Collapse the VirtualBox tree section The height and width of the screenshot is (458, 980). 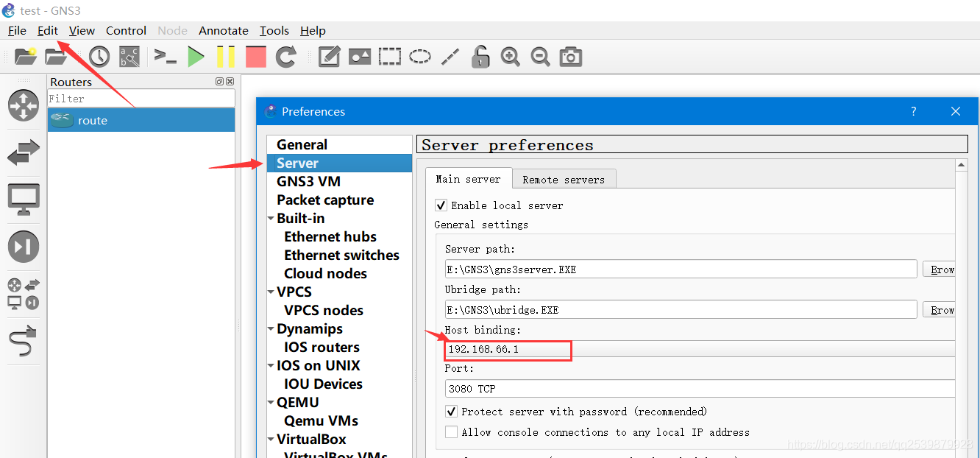271,440
